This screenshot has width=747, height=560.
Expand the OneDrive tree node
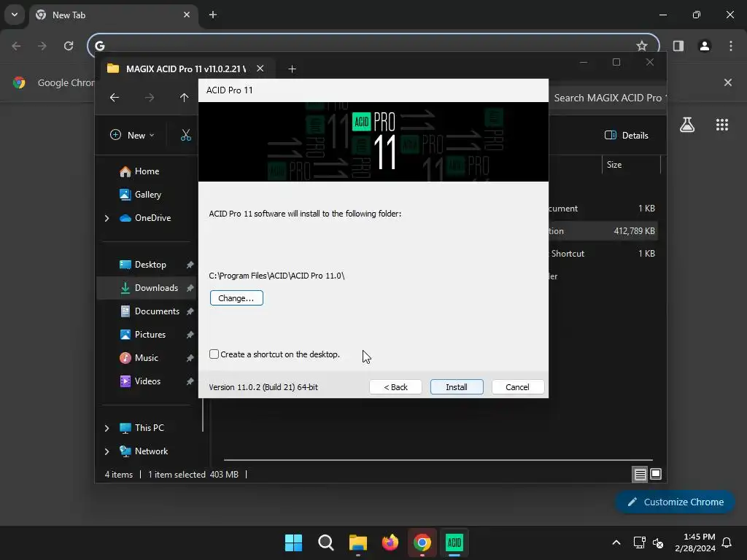(x=107, y=218)
